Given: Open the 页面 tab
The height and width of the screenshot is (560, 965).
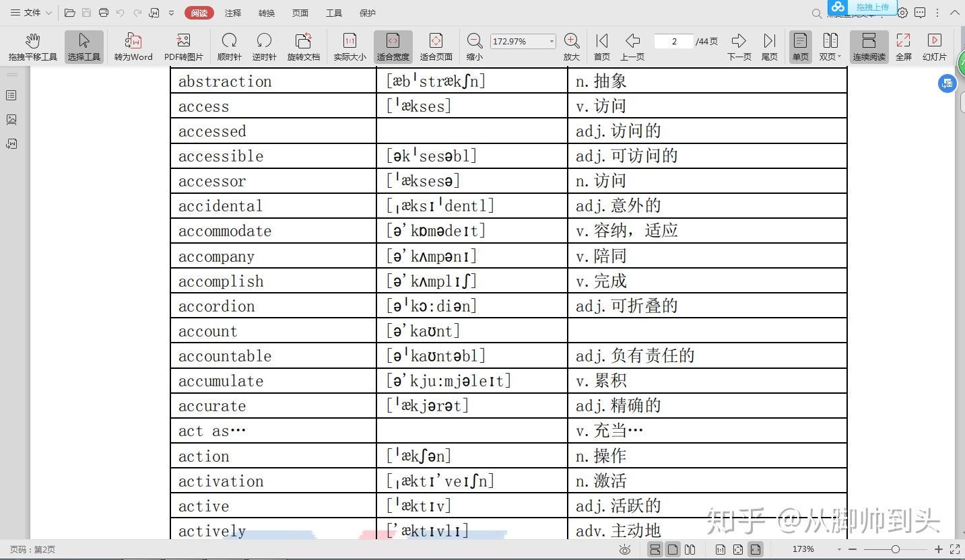Looking at the screenshot, I should click(300, 13).
